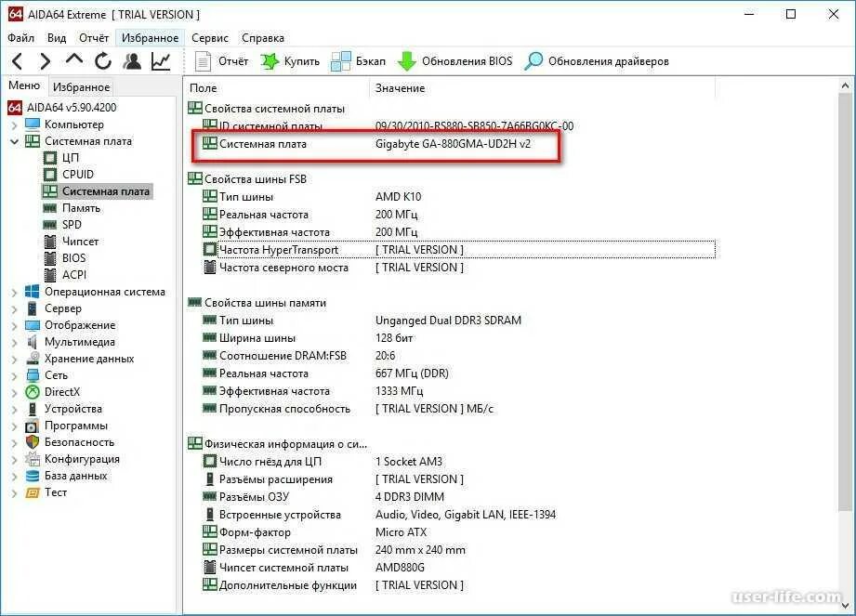Select SPD in the sidebar tree
856x616 pixels.
[x=72, y=225]
